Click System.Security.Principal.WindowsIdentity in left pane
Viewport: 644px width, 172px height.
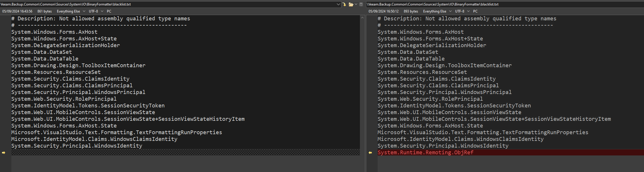(77, 146)
